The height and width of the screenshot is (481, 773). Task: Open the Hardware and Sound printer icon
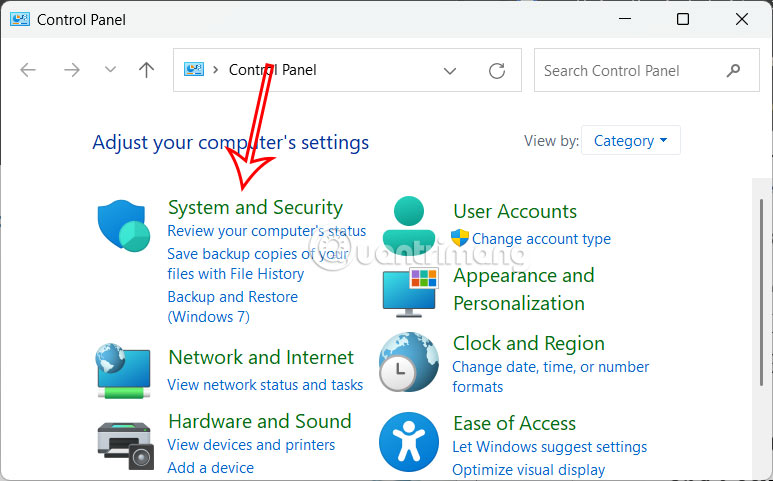click(x=123, y=442)
